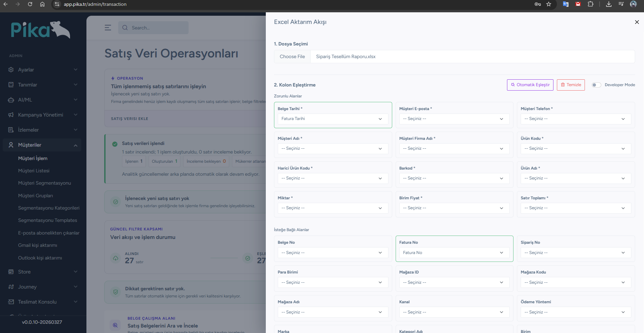The image size is (644, 333).
Task: Open the Fatura No dropdown
Action: click(454, 253)
